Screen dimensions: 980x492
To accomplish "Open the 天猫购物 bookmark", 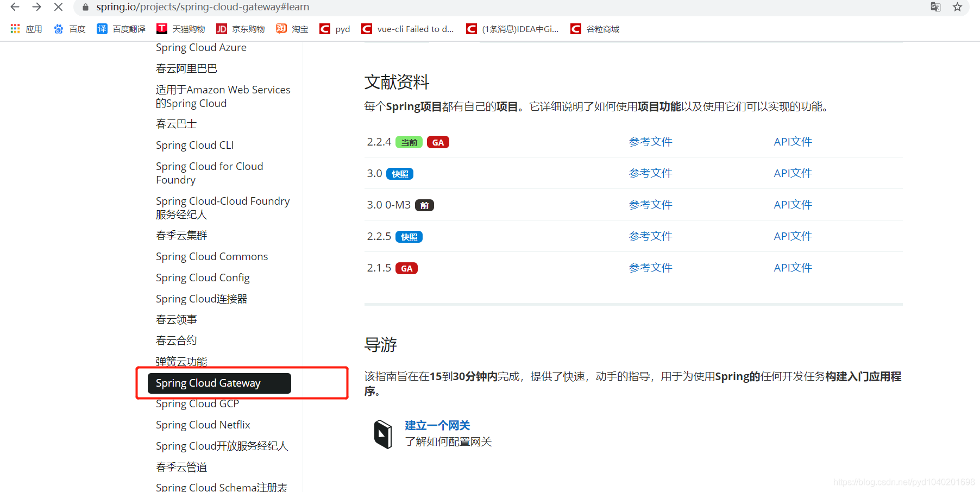I will point(181,29).
